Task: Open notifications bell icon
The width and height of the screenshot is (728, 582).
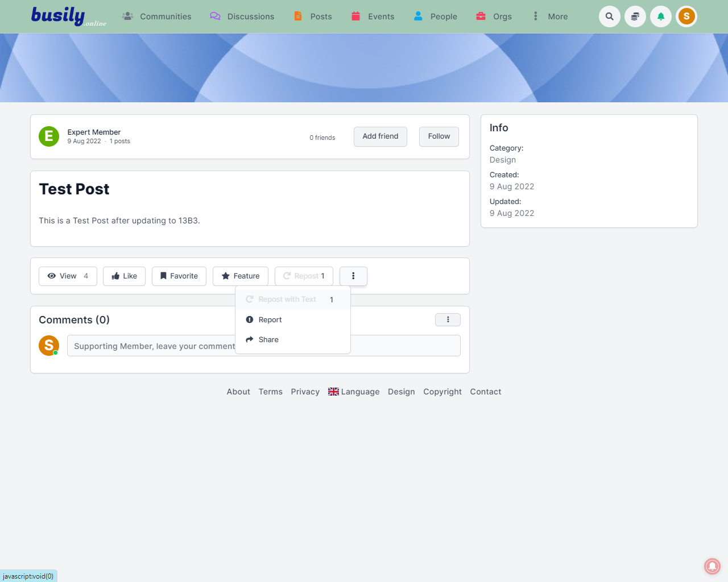Action: coord(660,16)
